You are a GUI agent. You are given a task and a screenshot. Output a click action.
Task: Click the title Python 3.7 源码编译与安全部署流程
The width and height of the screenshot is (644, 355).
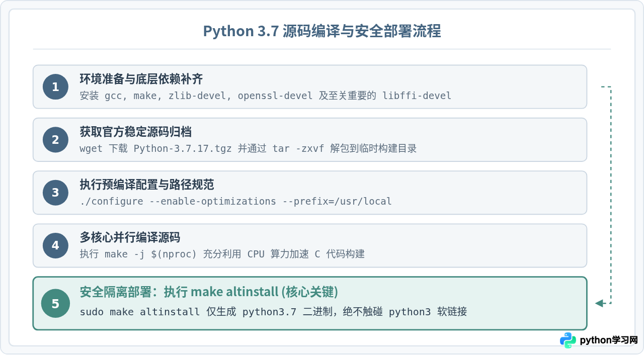322,31
